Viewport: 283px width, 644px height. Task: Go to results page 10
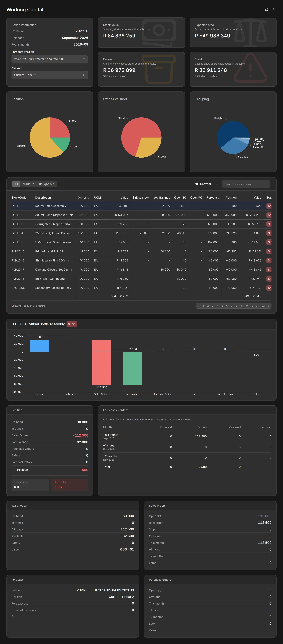pos(246,306)
